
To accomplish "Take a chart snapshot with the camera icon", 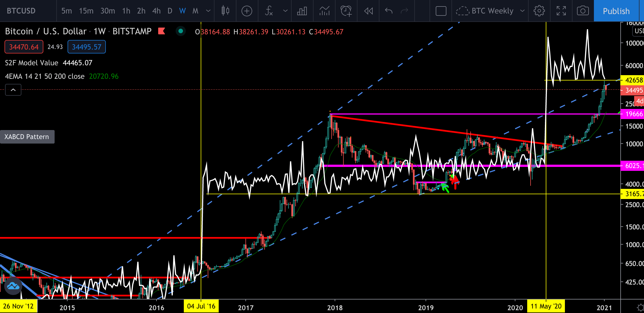I will coord(583,11).
